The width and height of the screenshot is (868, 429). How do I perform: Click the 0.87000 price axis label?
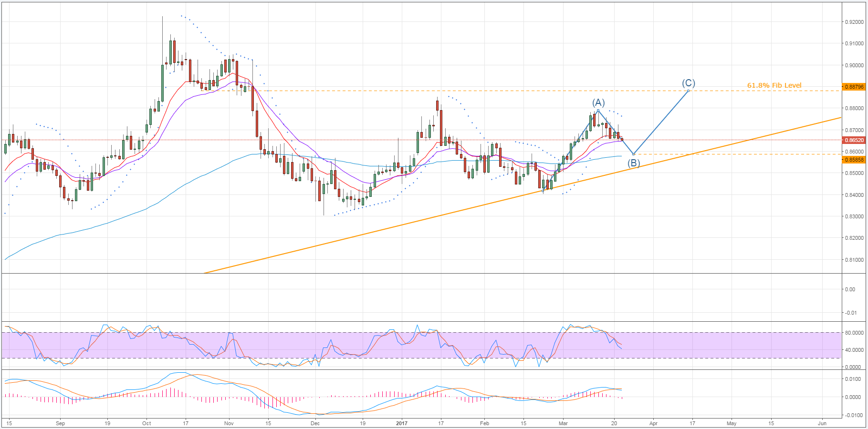[854, 130]
